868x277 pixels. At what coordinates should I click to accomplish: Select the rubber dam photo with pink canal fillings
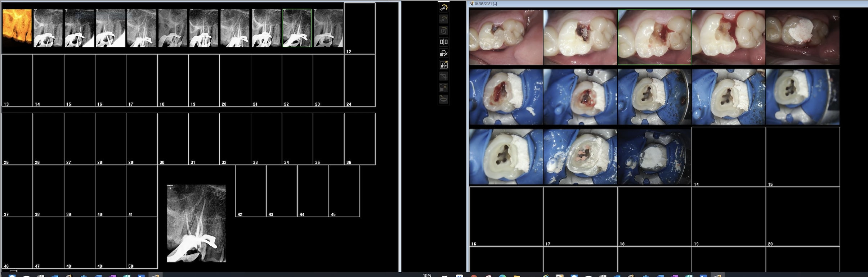580,157
